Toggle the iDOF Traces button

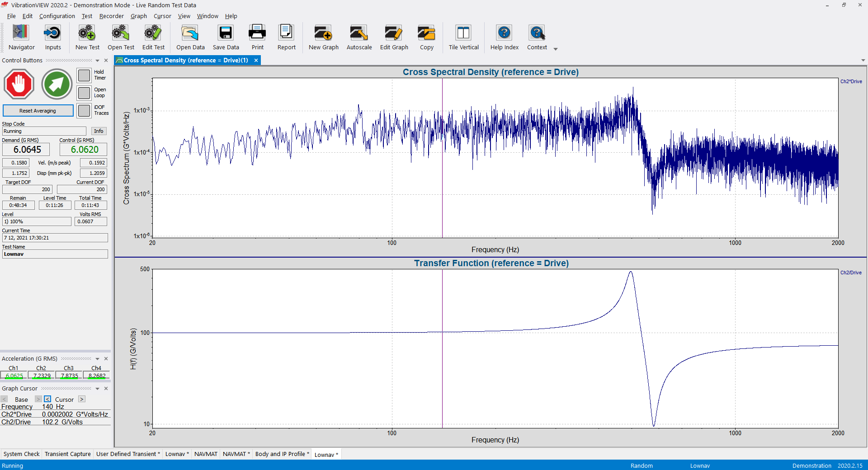(x=84, y=110)
